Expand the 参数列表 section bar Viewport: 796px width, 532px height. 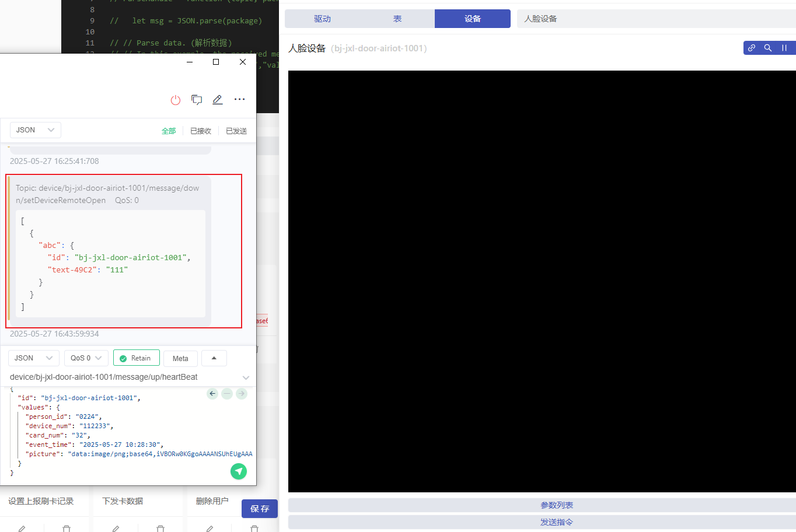[x=542, y=505]
